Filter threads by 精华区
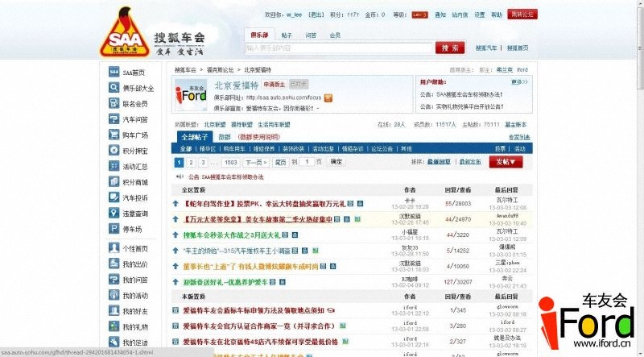This screenshot has width=644, height=357. [x=208, y=149]
